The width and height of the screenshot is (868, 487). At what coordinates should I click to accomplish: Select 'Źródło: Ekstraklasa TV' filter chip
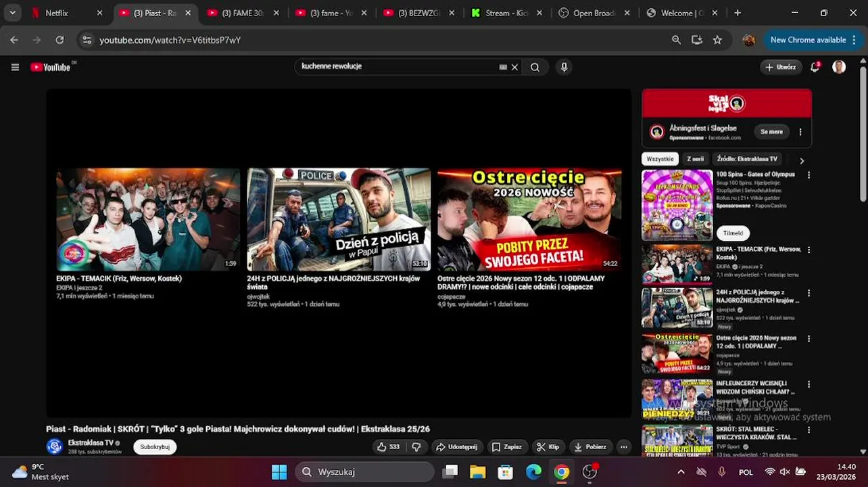tap(747, 159)
